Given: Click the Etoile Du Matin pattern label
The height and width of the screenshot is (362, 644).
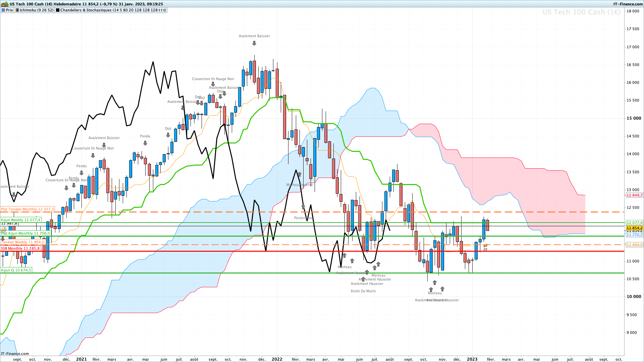Looking at the screenshot, I should pyautogui.click(x=363, y=291).
